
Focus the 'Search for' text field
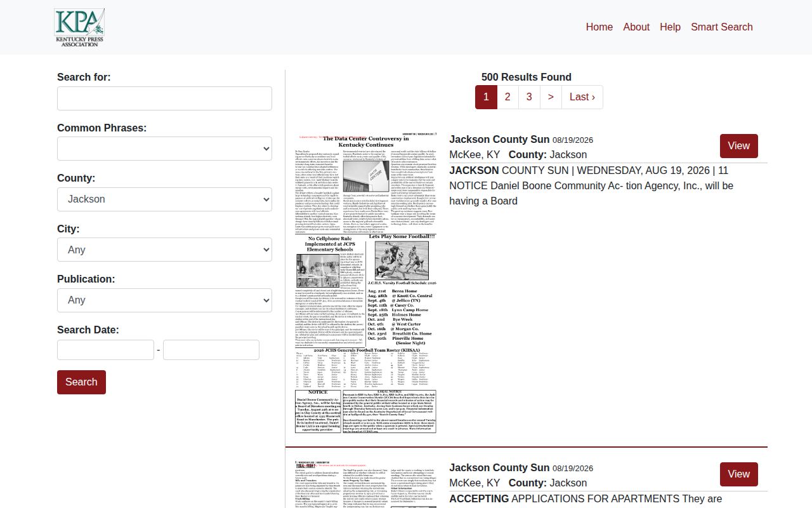pyautogui.click(x=164, y=98)
